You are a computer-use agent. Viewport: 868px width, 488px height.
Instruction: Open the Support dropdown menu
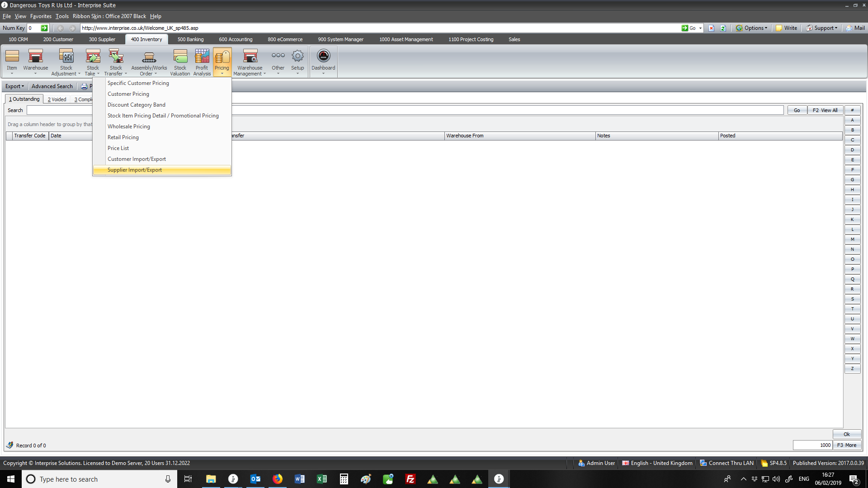823,28
